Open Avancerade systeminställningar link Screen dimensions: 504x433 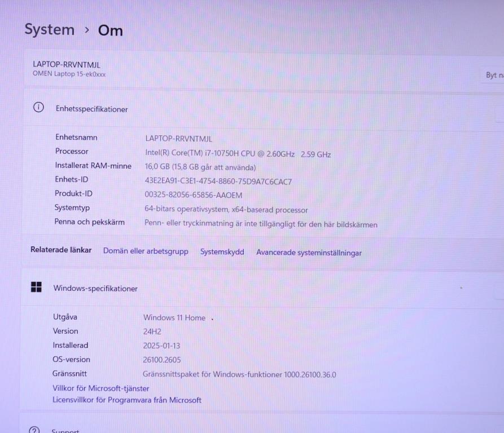pyautogui.click(x=309, y=253)
